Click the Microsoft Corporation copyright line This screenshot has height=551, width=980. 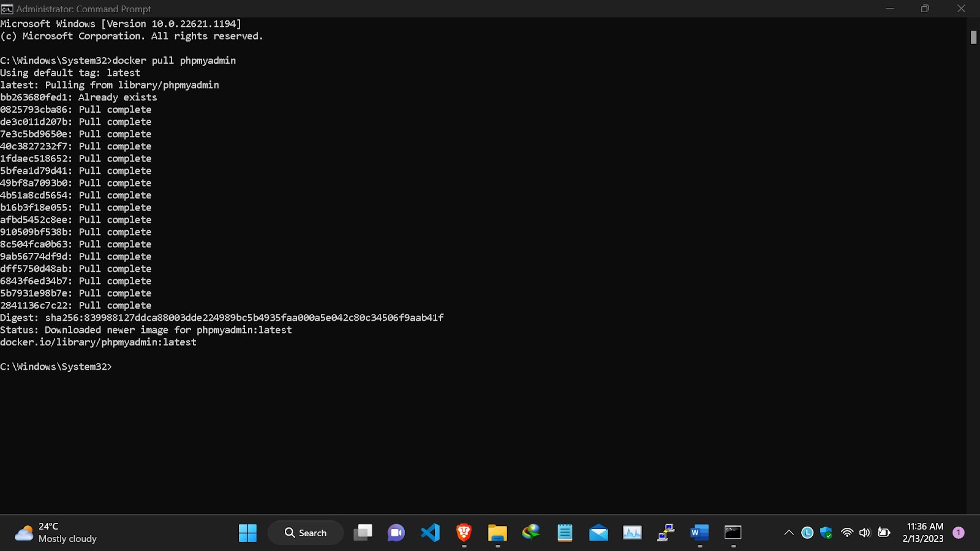point(132,36)
